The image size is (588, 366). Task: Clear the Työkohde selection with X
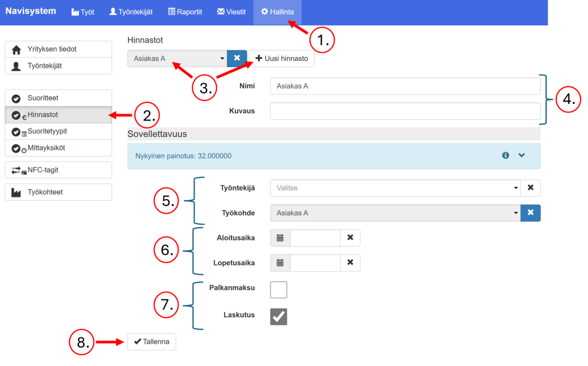[x=531, y=213]
